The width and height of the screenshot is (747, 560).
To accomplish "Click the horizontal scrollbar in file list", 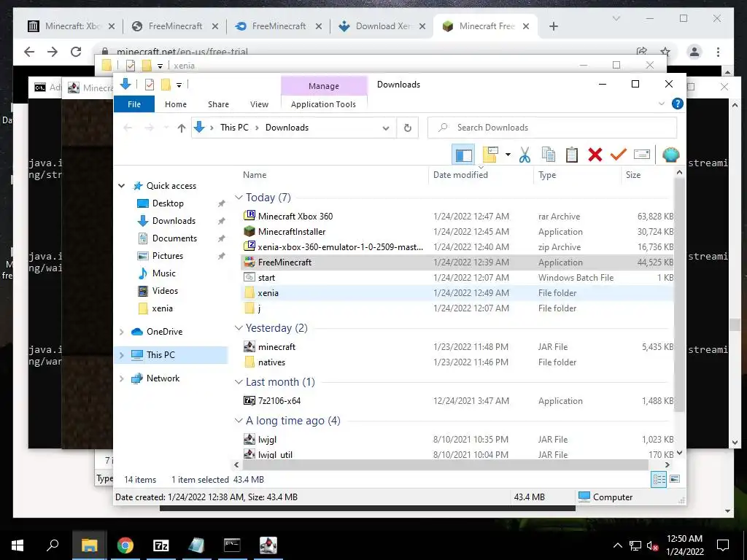I will [x=444, y=464].
